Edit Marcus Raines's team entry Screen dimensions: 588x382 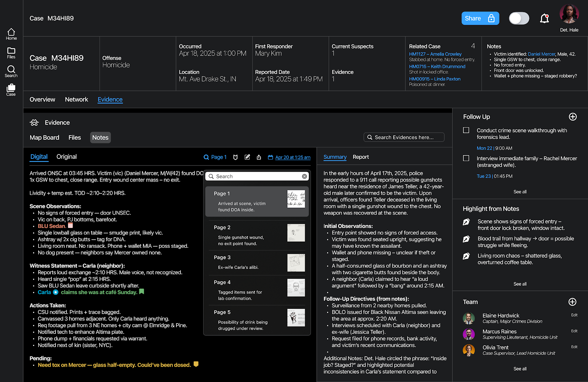pos(574,331)
